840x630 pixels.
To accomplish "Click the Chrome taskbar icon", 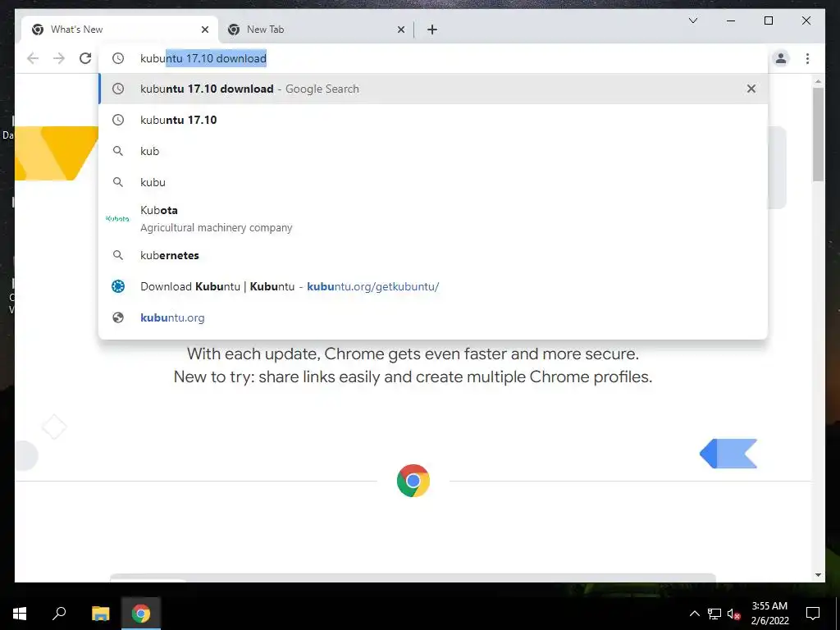I will [x=141, y=614].
